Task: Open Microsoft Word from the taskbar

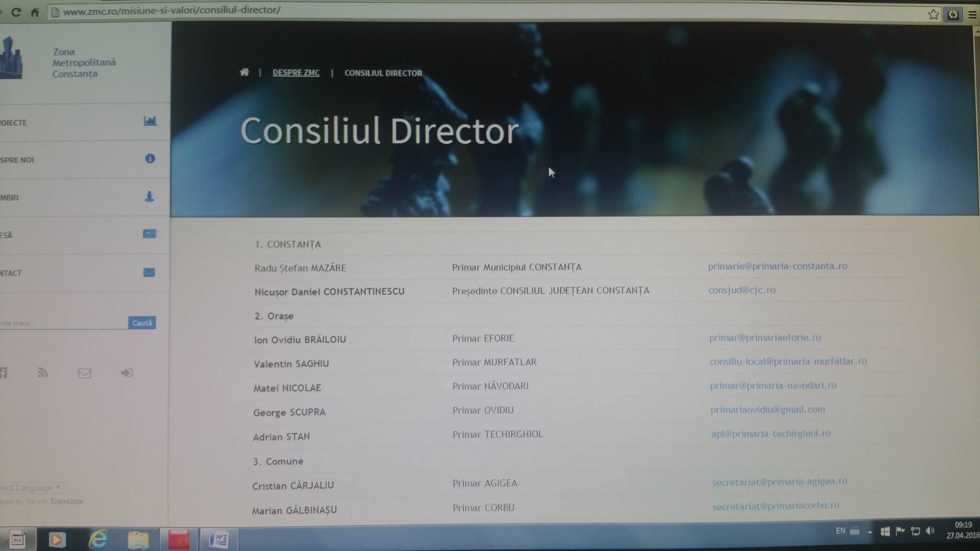Action: [219, 540]
